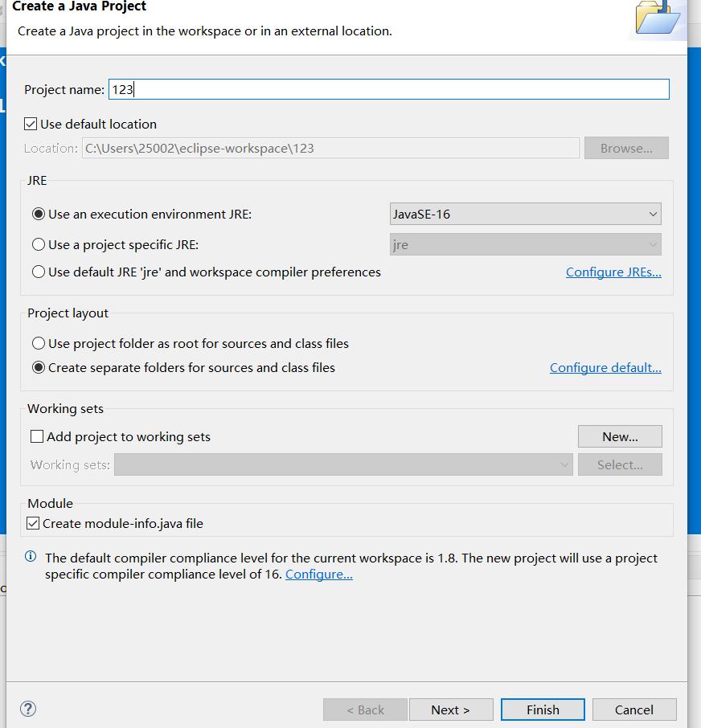The image size is (701, 728).
Task: Enable "Add project to working sets"
Action: coord(35,436)
